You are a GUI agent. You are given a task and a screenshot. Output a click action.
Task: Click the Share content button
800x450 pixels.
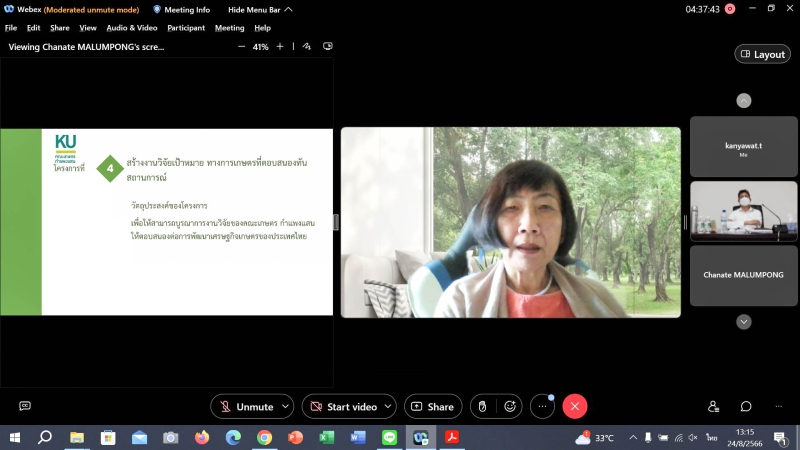431,407
